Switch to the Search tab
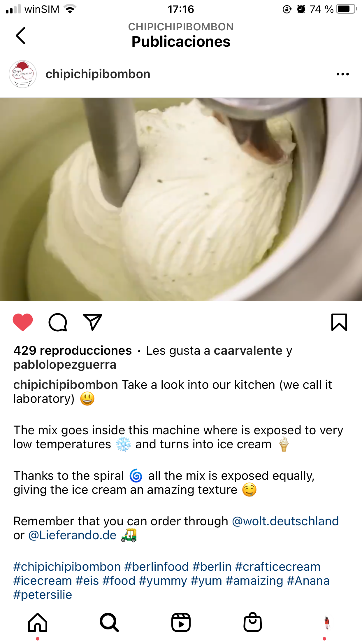The image size is (362, 644). [109, 622]
